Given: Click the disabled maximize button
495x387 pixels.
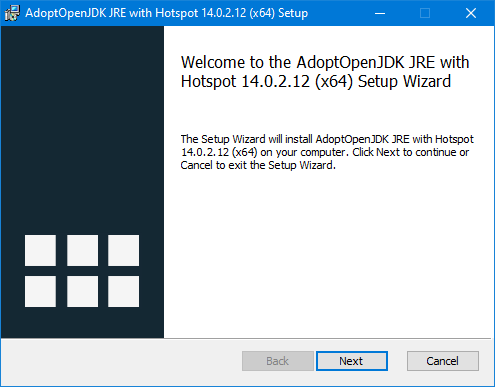Looking at the screenshot, I should [x=425, y=13].
